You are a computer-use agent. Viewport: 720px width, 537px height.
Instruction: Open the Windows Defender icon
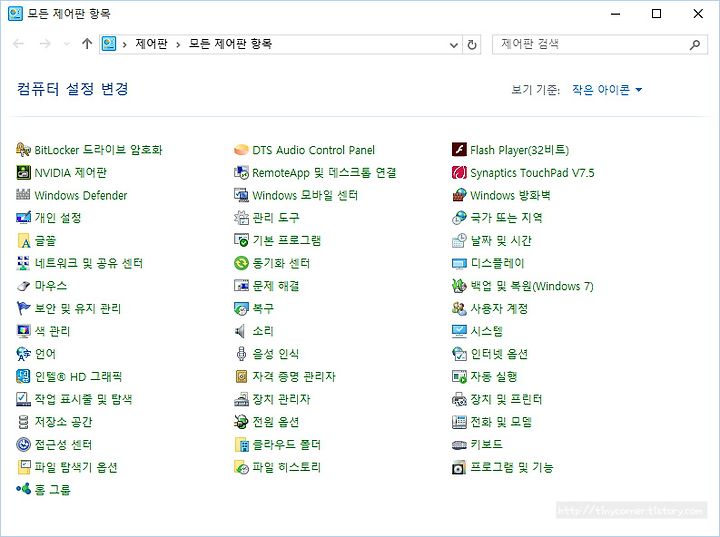(x=23, y=195)
